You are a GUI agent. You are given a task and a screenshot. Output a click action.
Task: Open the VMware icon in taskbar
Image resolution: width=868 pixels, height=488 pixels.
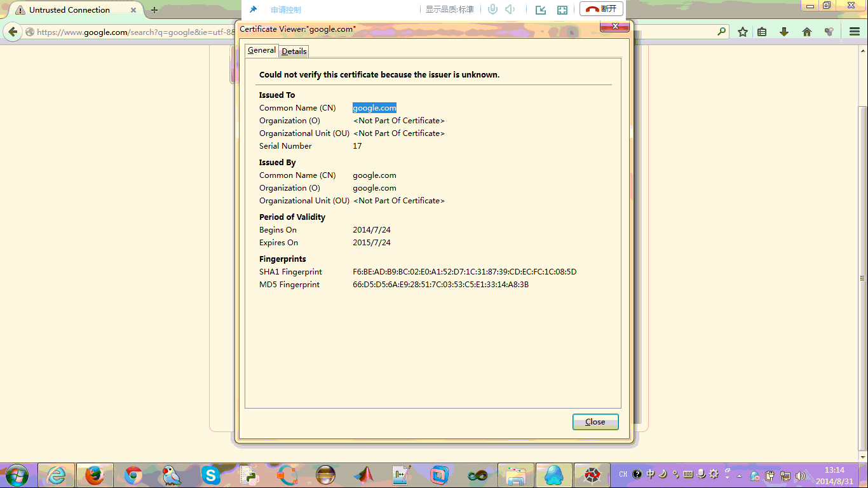(x=440, y=475)
